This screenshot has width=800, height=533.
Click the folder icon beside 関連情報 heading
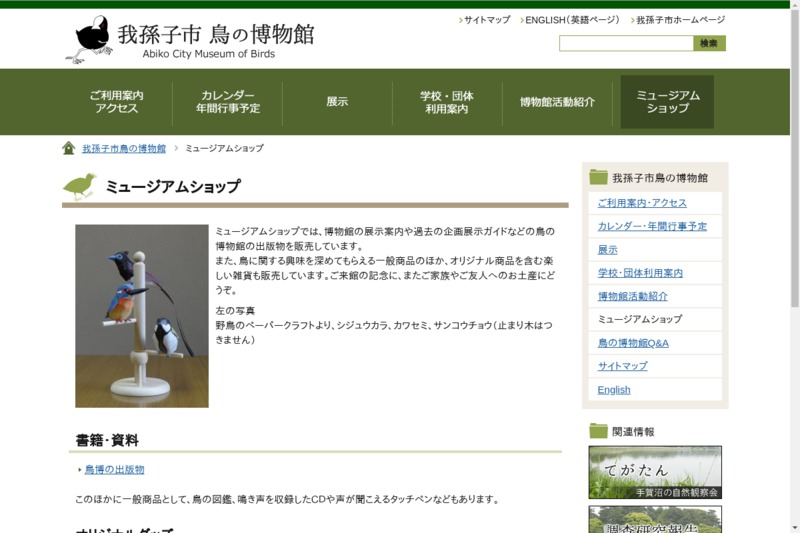pyautogui.click(x=598, y=431)
